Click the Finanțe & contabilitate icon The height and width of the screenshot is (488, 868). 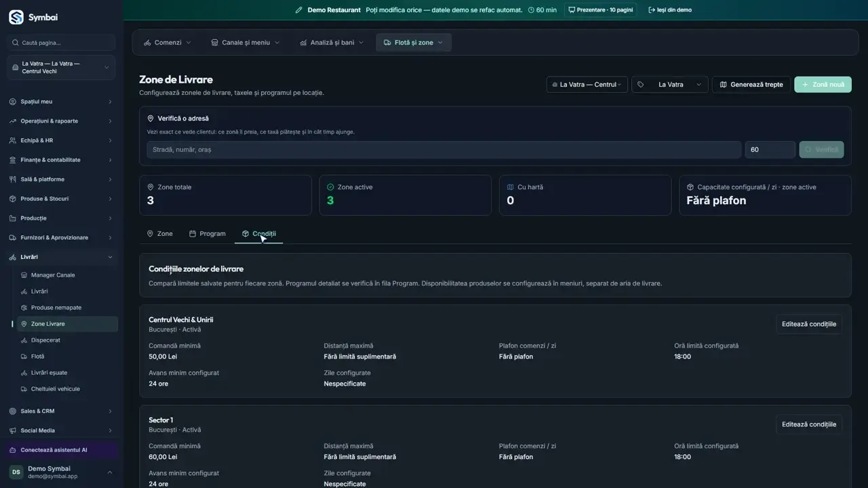pos(13,160)
